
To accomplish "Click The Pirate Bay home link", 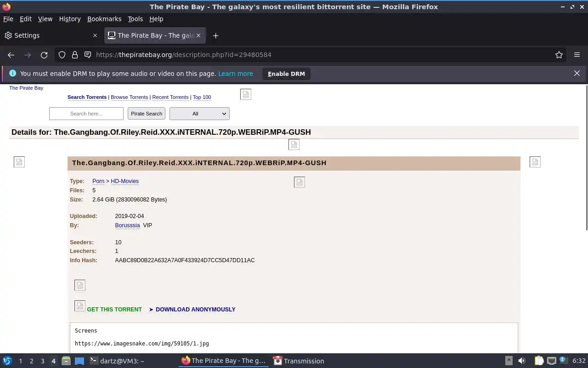I will pyautogui.click(x=26, y=88).
